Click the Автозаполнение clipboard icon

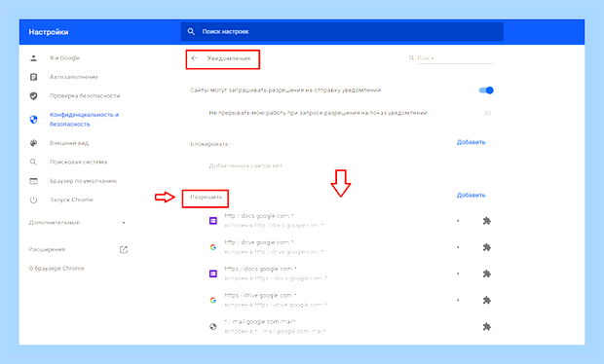[33, 77]
